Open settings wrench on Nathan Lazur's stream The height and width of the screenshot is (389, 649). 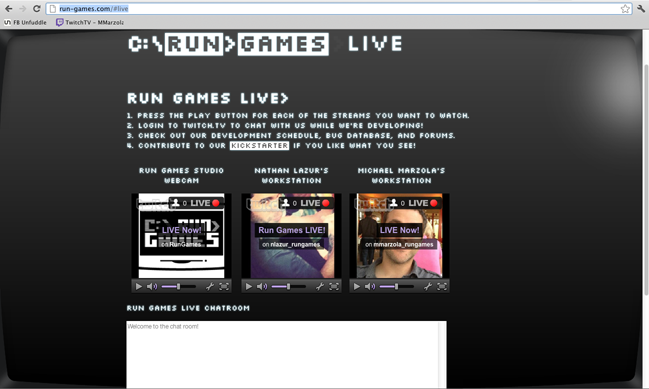coord(320,286)
